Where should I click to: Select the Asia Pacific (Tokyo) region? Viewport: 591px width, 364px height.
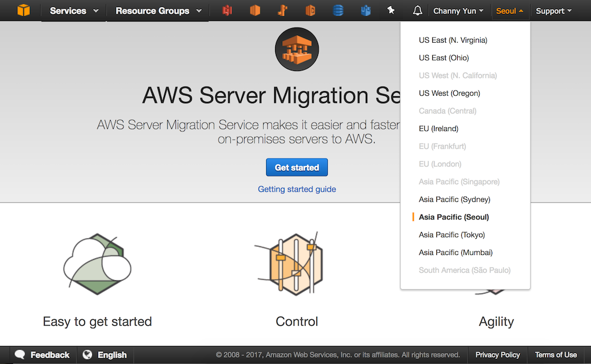click(x=452, y=235)
